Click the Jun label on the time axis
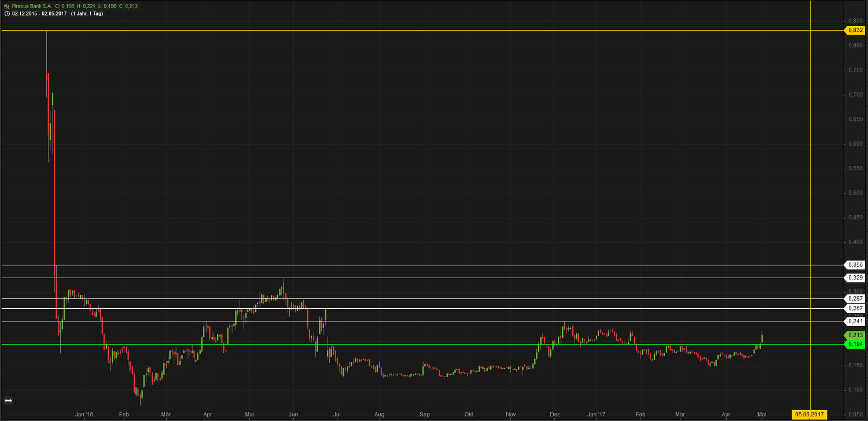The width and height of the screenshot is (868, 421). pos(293,415)
